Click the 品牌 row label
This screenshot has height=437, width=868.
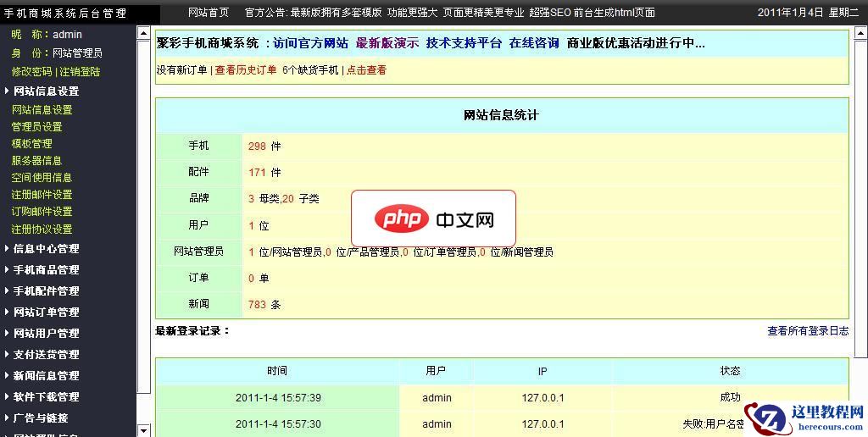click(x=198, y=198)
